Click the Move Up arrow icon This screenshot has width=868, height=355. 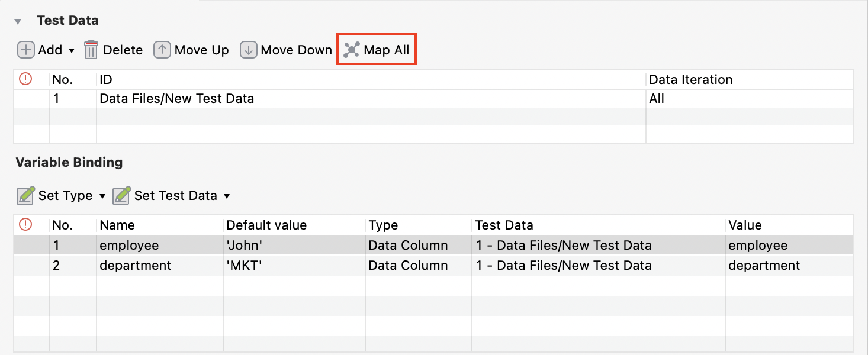(161, 50)
